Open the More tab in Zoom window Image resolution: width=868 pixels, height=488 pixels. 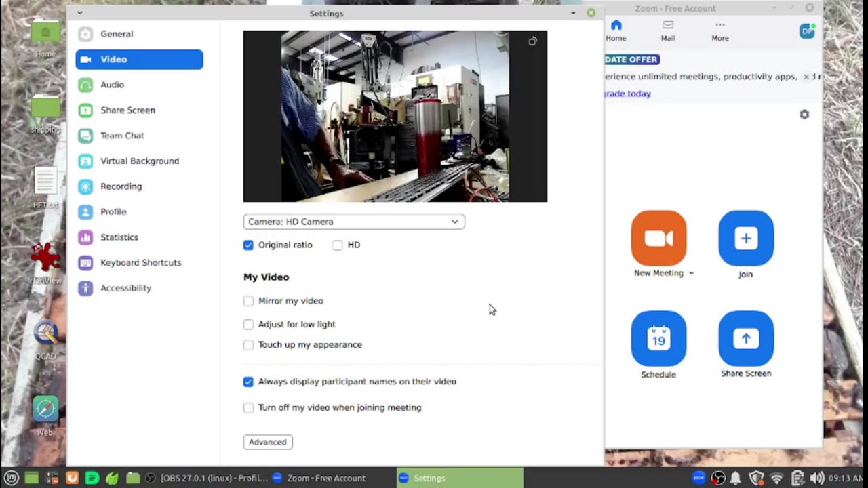[x=720, y=31]
